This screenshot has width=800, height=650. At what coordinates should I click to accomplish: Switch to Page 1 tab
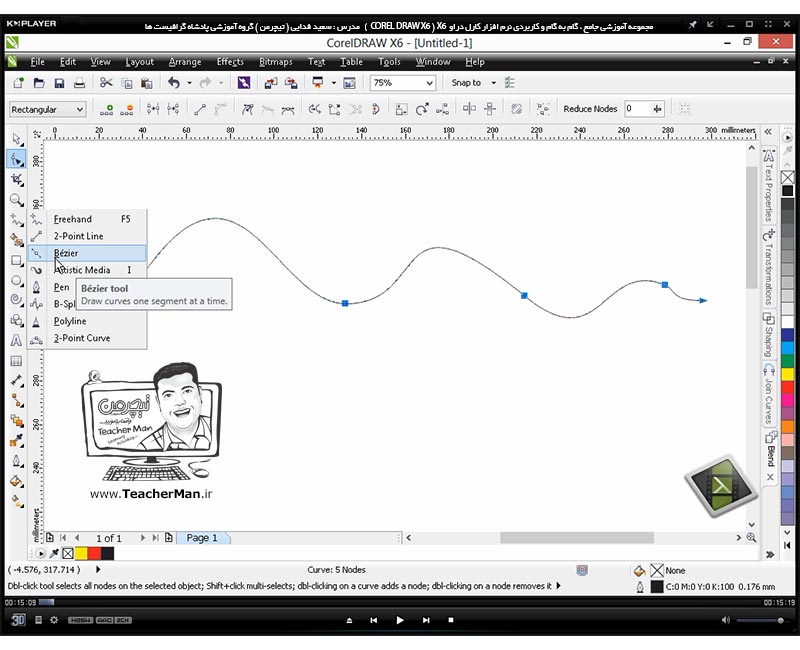coord(202,538)
